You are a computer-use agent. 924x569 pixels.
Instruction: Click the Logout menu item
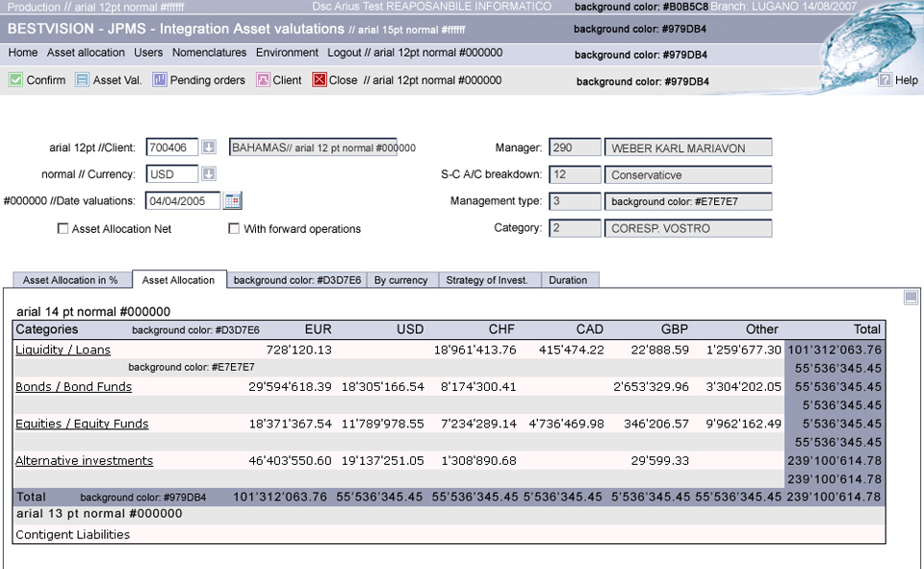(344, 53)
